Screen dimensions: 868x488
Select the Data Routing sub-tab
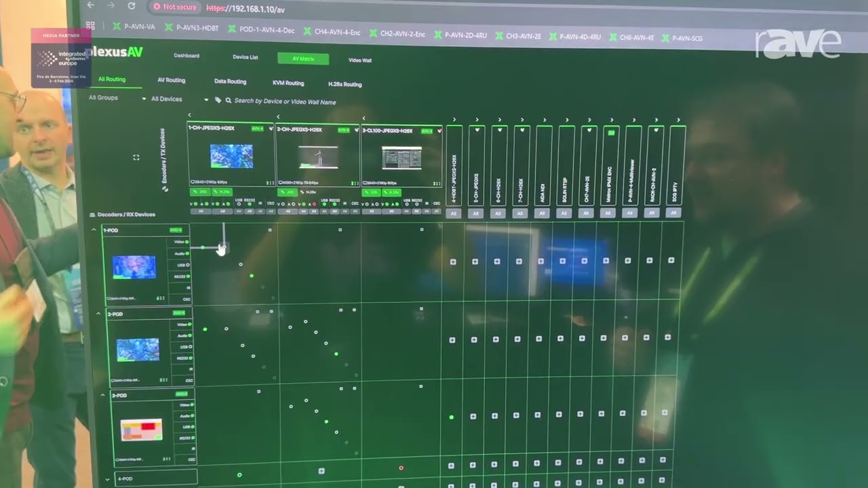230,81
